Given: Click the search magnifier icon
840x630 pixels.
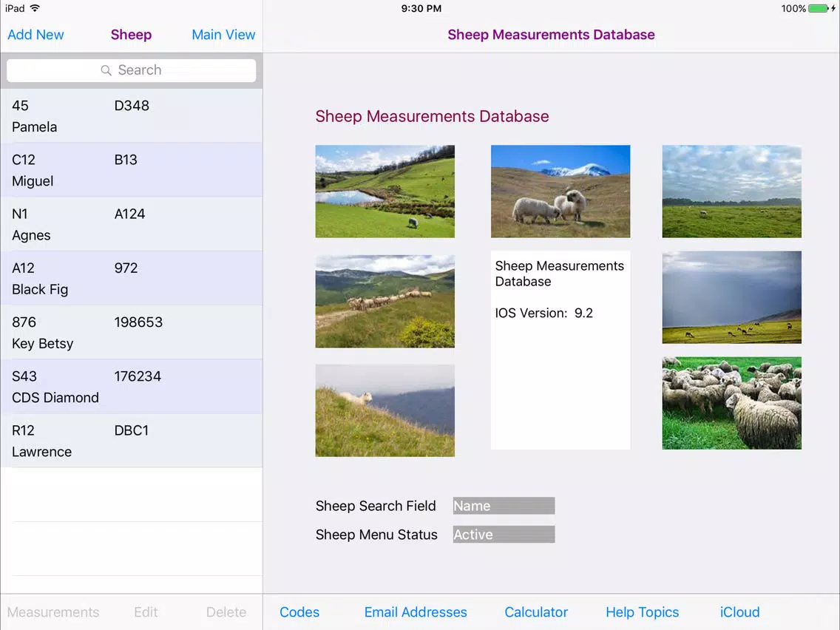Looking at the screenshot, I should pyautogui.click(x=106, y=70).
